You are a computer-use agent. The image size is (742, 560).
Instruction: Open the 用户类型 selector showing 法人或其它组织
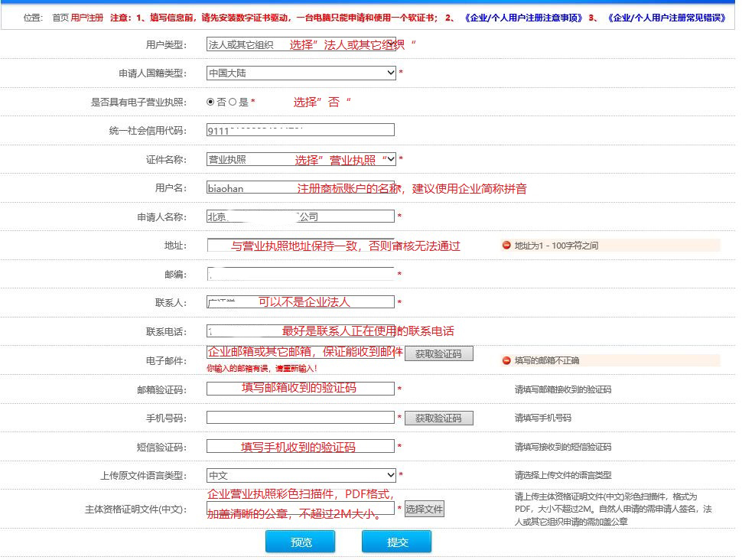click(x=300, y=44)
